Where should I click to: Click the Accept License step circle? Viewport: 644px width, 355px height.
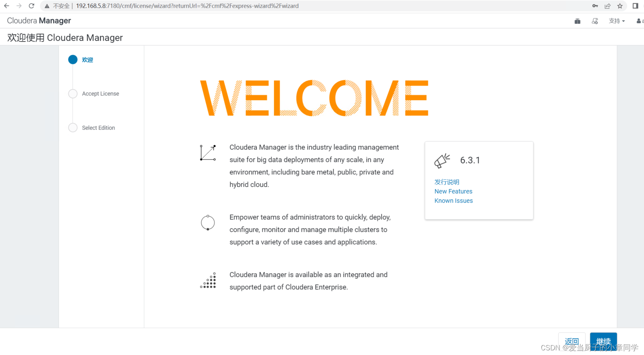[73, 94]
